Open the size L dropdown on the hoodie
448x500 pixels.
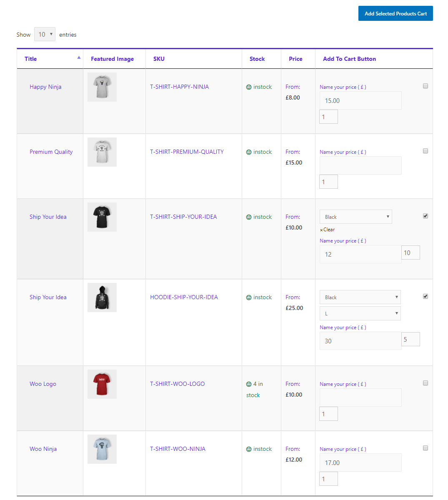(360, 313)
